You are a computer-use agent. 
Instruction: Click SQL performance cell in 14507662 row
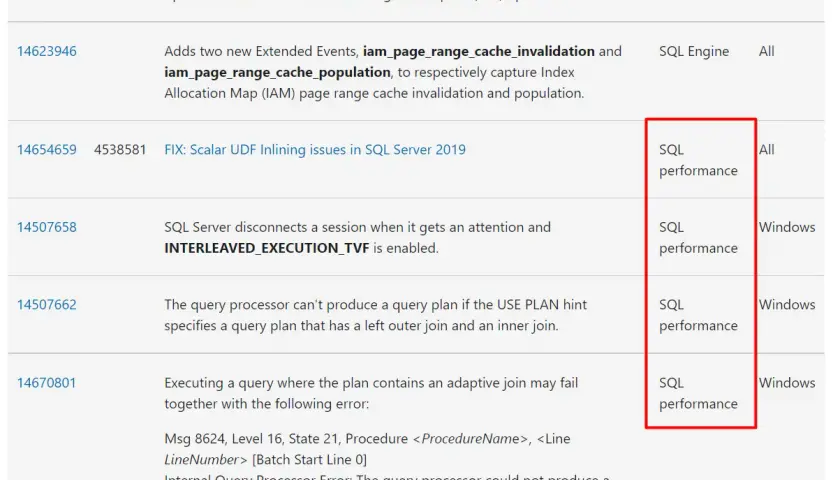pos(698,316)
